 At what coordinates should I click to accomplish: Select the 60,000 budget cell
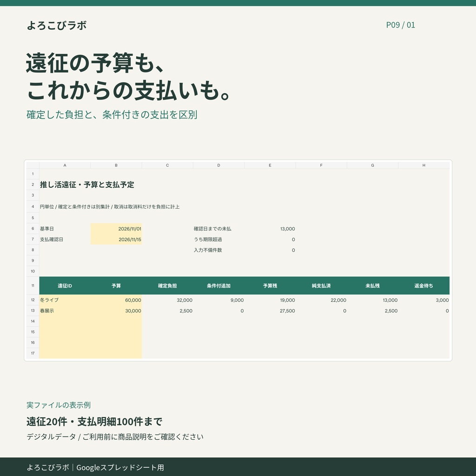116,300
